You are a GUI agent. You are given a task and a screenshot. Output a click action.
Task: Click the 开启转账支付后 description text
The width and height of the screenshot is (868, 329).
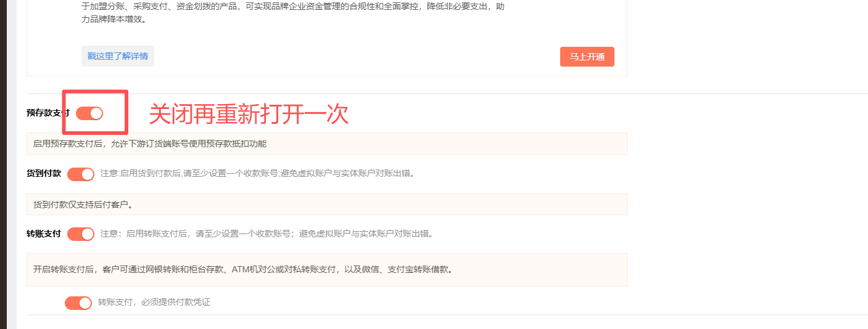[243, 270]
